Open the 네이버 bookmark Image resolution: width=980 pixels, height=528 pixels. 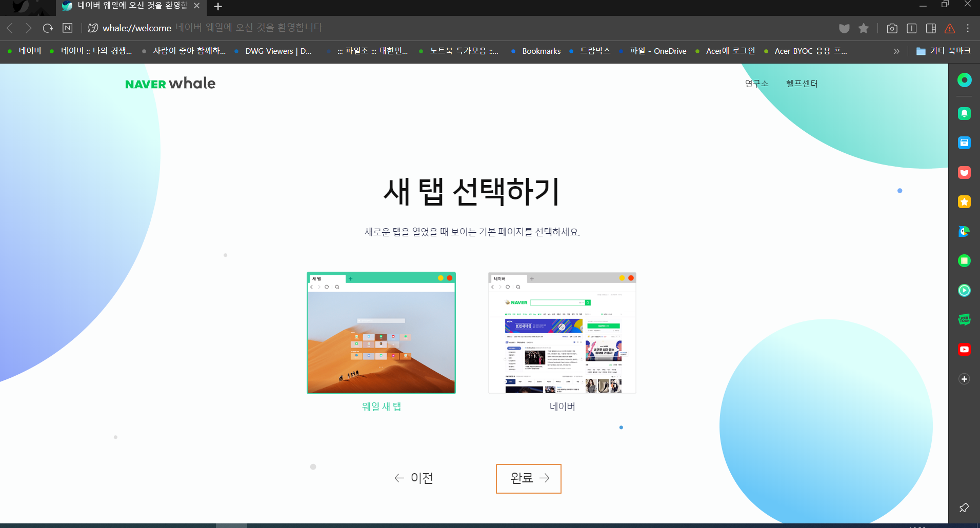pos(25,51)
